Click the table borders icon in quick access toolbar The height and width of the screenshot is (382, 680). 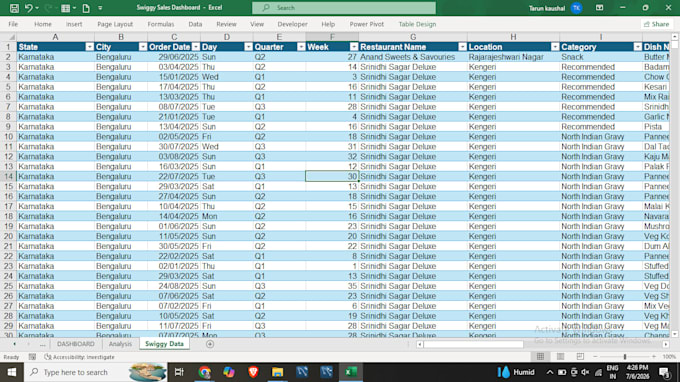coord(65,8)
